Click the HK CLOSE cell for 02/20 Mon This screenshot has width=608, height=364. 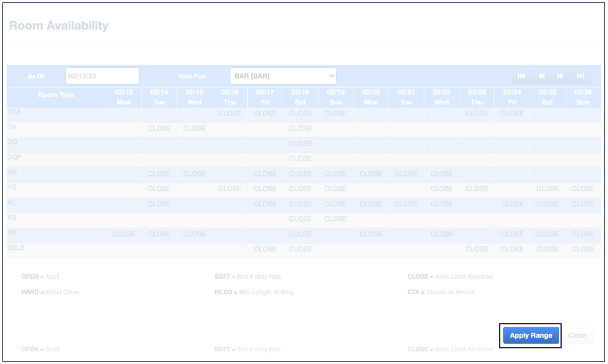[x=371, y=174]
